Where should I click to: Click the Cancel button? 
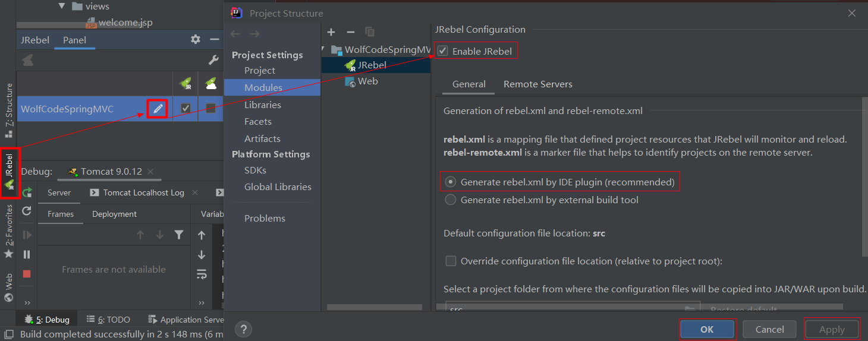769,329
